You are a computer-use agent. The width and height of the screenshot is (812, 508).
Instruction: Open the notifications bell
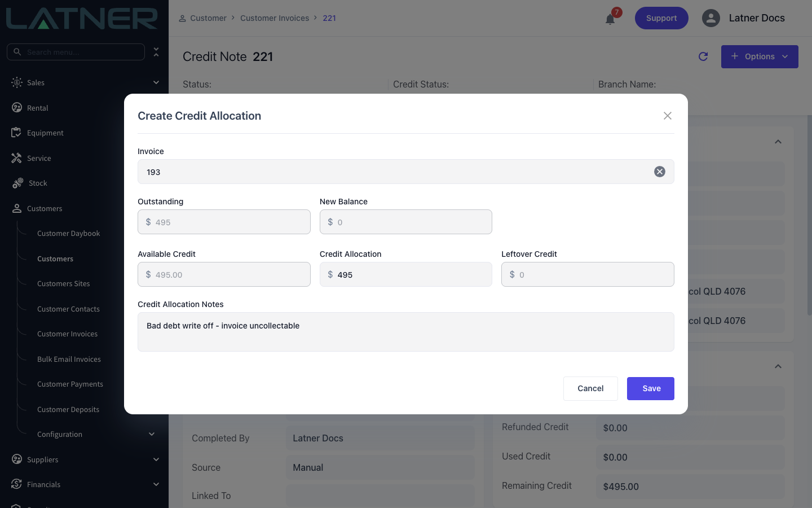point(610,19)
